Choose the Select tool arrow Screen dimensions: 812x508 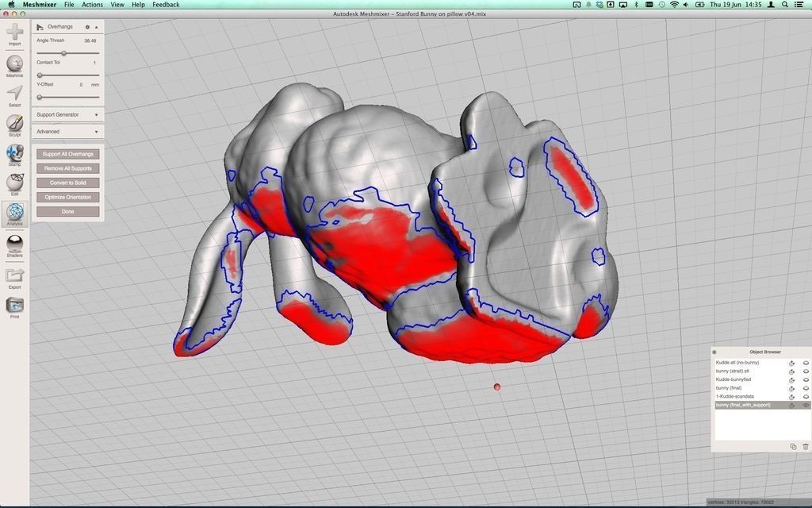tap(14, 94)
